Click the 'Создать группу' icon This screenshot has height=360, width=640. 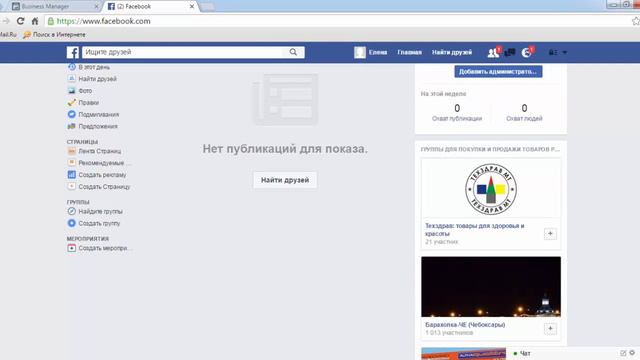(71, 223)
